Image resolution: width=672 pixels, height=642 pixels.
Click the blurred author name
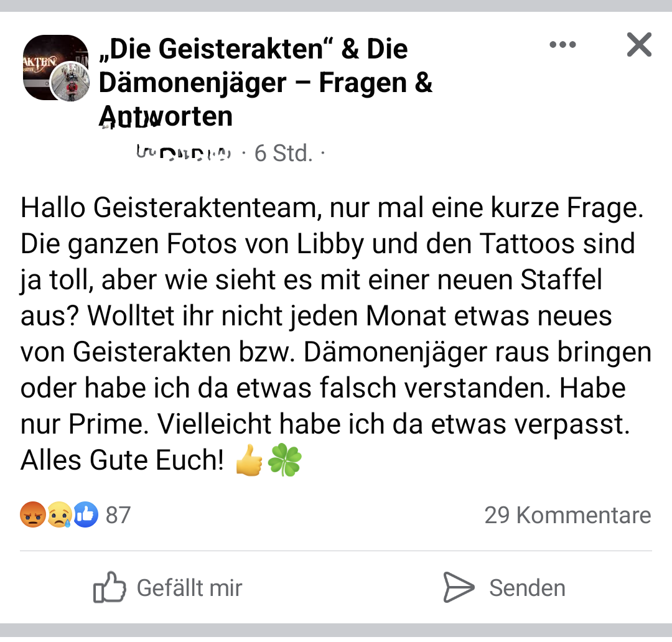click(183, 152)
